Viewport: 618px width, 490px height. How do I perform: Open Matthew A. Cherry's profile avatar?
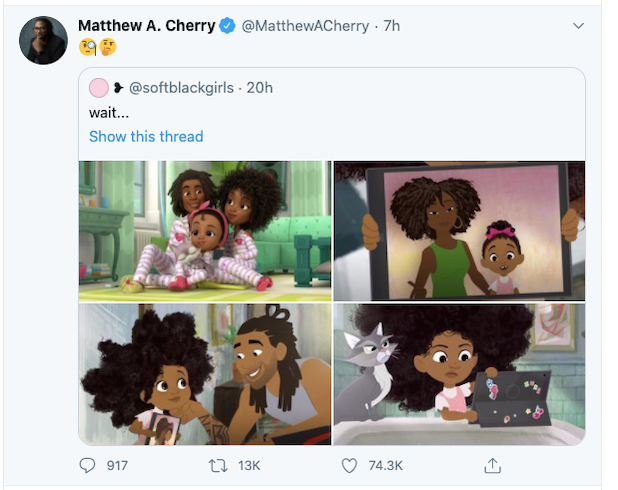(43, 40)
